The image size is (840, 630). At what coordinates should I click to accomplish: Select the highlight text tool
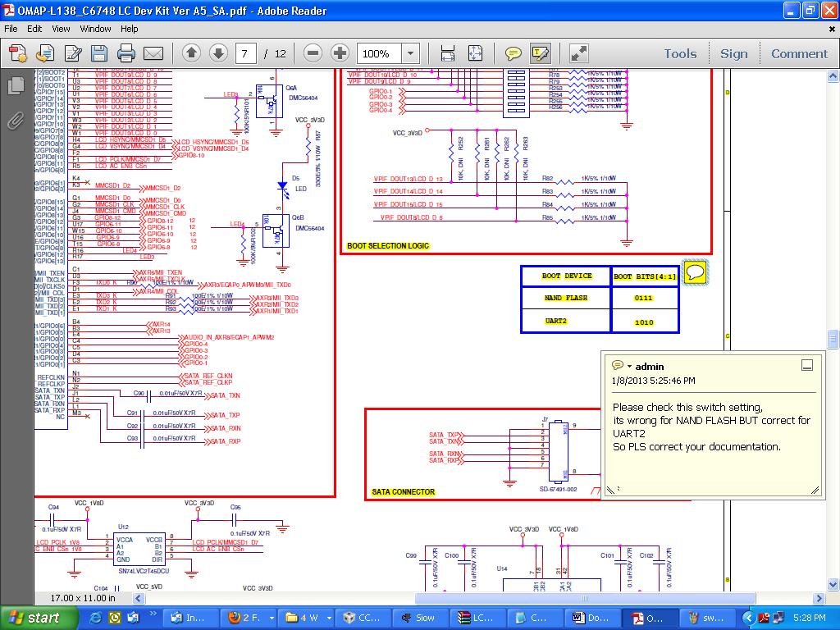pyautogui.click(x=540, y=53)
